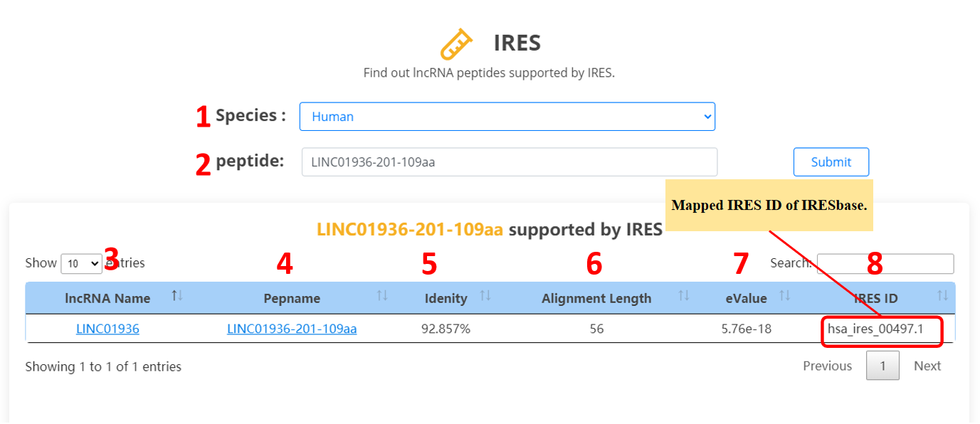Click the yellow test tube IRES logo
Image resolution: width=980 pixels, height=424 pixels.
coord(456,43)
